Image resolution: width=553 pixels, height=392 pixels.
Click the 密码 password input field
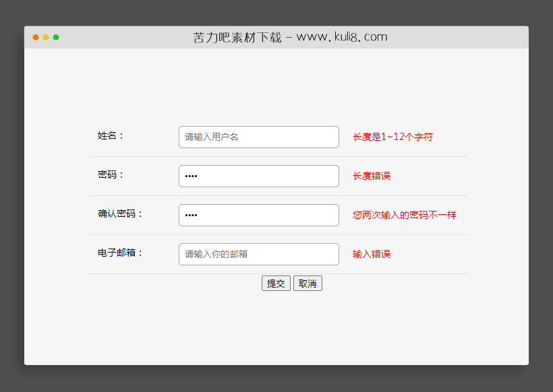258,176
